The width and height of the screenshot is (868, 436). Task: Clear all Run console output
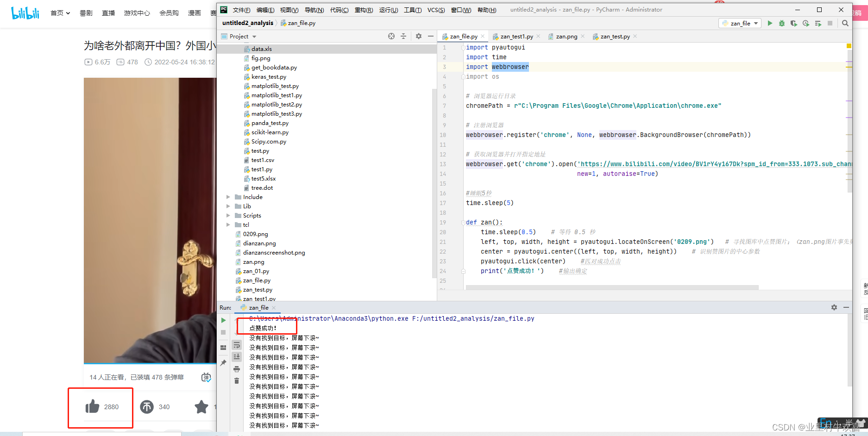point(237,381)
